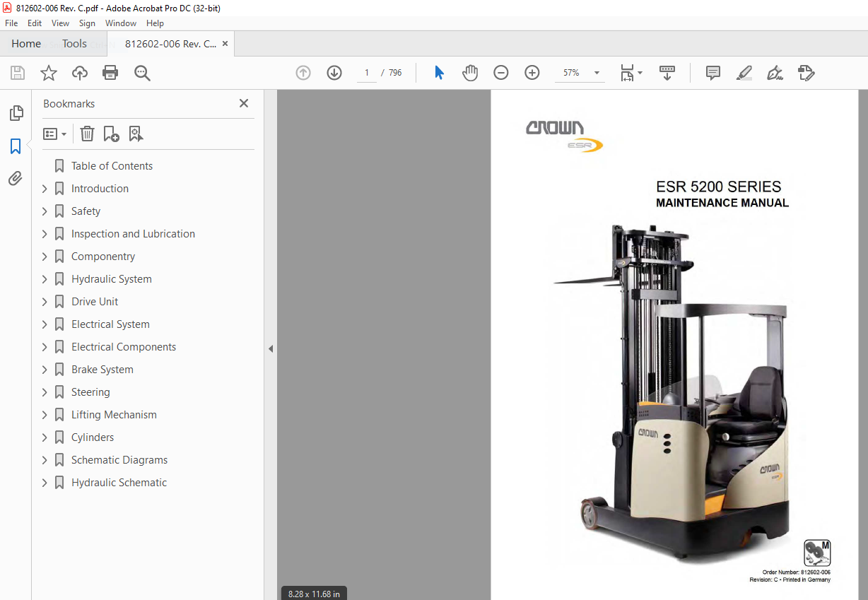Screen dimensions: 868x600
Task: Open the fit page options icon
Action: tap(631, 73)
